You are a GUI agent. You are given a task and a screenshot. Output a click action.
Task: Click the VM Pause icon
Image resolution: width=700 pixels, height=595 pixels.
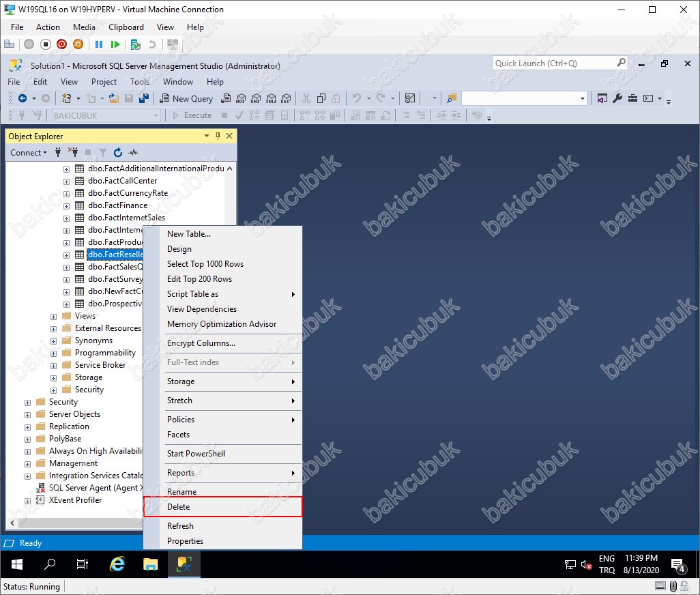[99, 44]
